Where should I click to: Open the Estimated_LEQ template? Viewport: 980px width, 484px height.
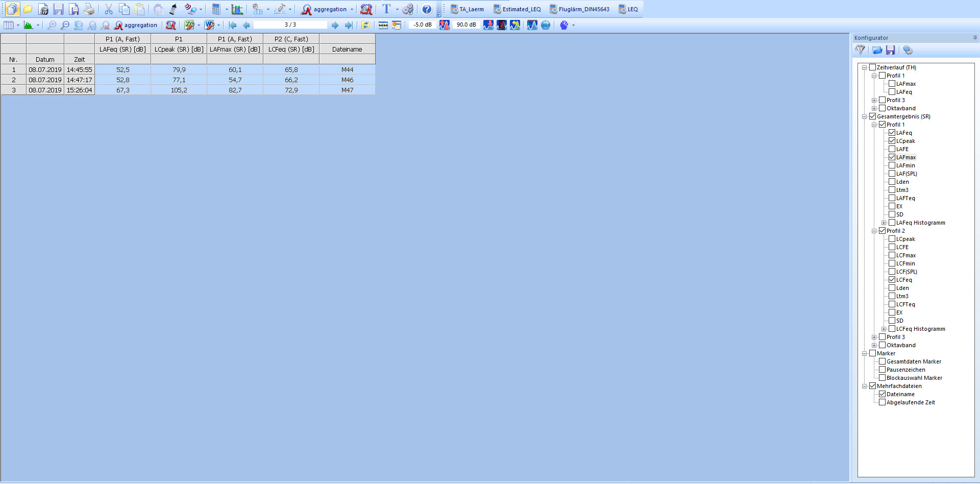(517, 9)
